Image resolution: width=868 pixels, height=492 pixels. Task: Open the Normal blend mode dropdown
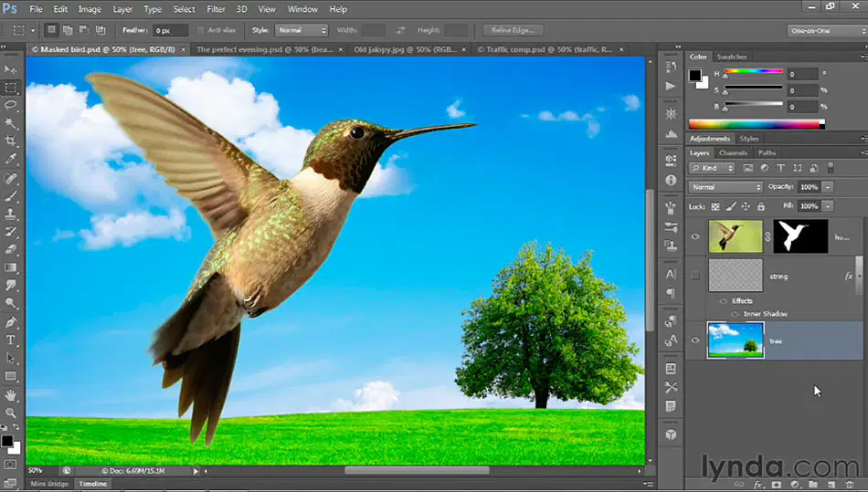pos(725,187)
